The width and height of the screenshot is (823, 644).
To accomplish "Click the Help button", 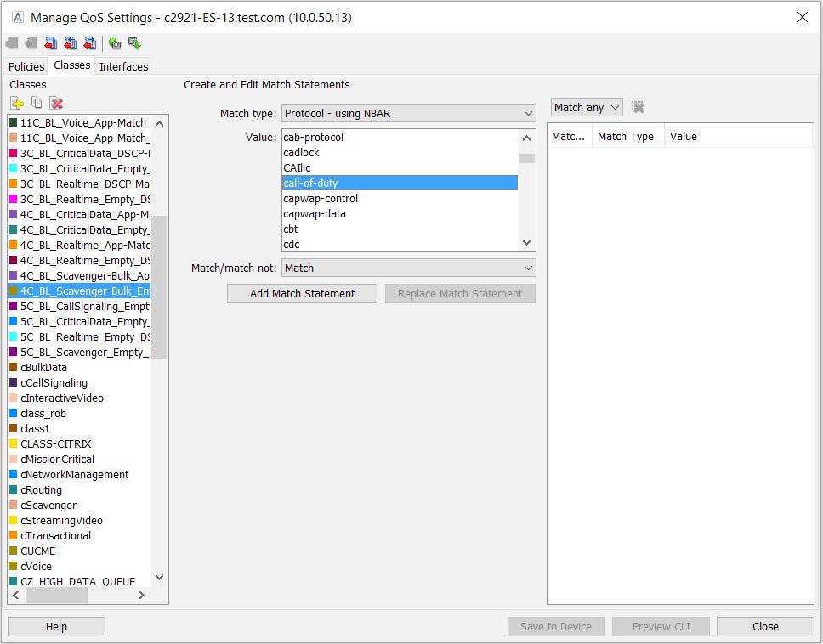I will point(56,626).
